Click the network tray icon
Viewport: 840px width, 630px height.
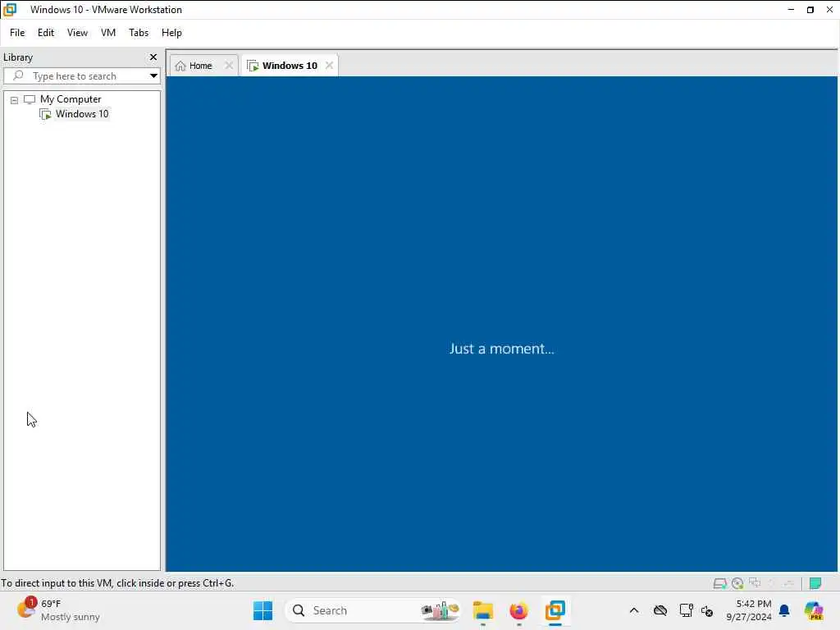[x=686, y=610]
